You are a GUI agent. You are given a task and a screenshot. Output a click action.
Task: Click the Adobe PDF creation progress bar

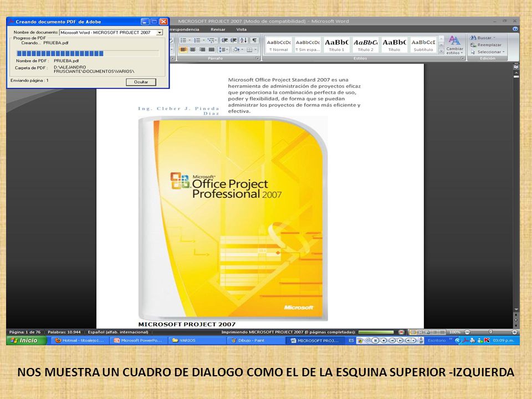(x=88, y=54)
